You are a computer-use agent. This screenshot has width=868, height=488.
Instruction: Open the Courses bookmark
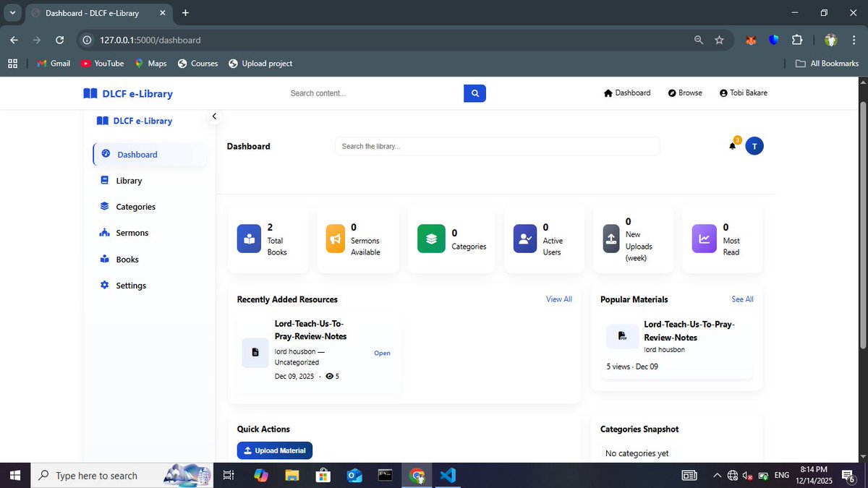(x=198, y=64)
